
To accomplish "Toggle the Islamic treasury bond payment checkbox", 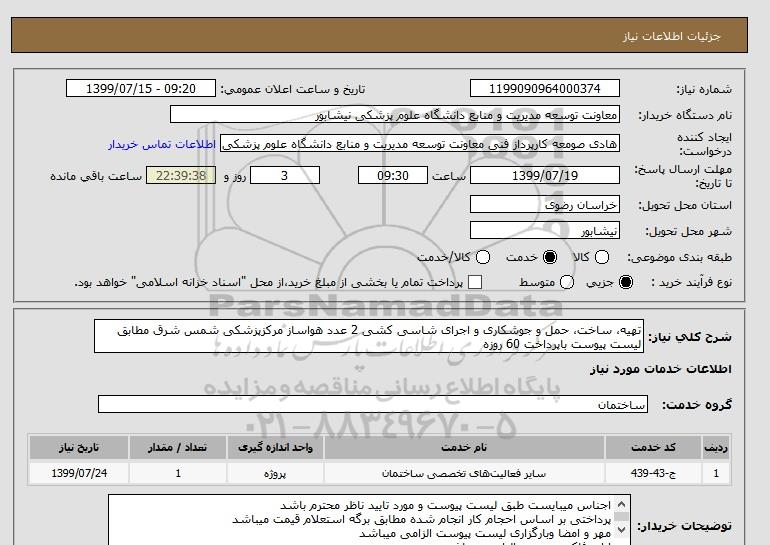I will click(x=475, y=282).
